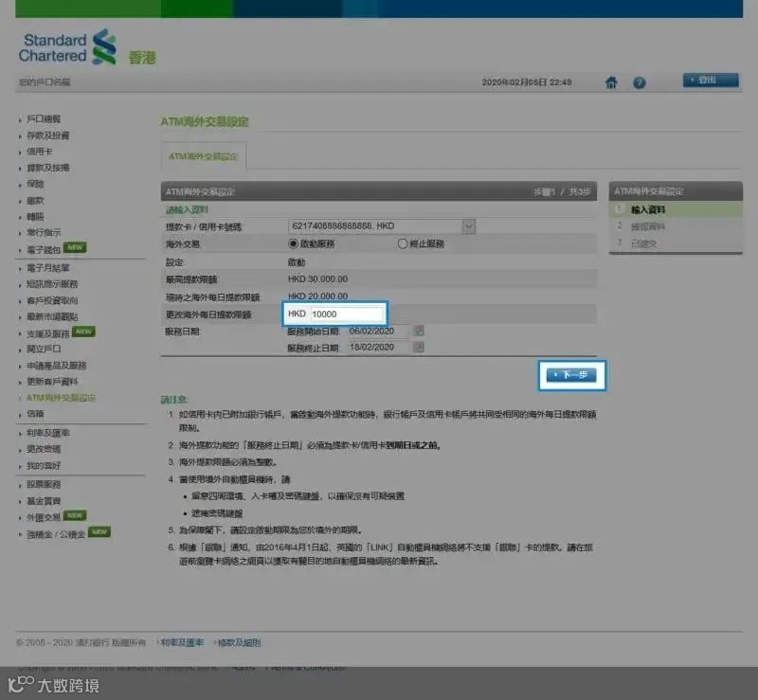Open 外匯交易 in the sidebar
The width and height of the screenshot is (758, 700).
(44, 518)
